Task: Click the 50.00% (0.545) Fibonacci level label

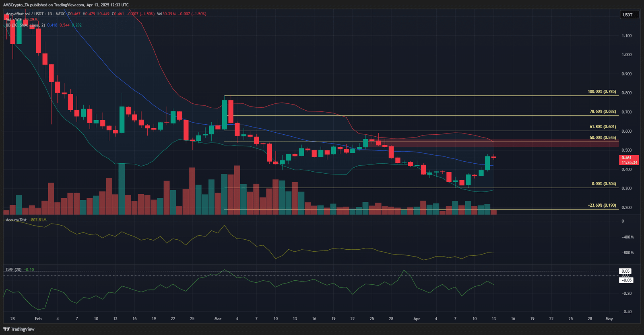Action: click(603, 138)
